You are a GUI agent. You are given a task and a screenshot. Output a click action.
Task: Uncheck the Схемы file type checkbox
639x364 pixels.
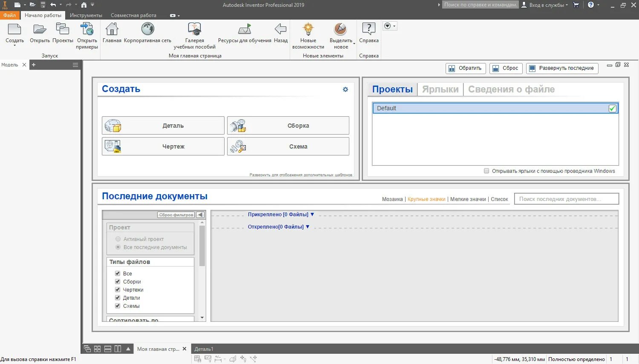pyautogui.click(x=118, y=306)
